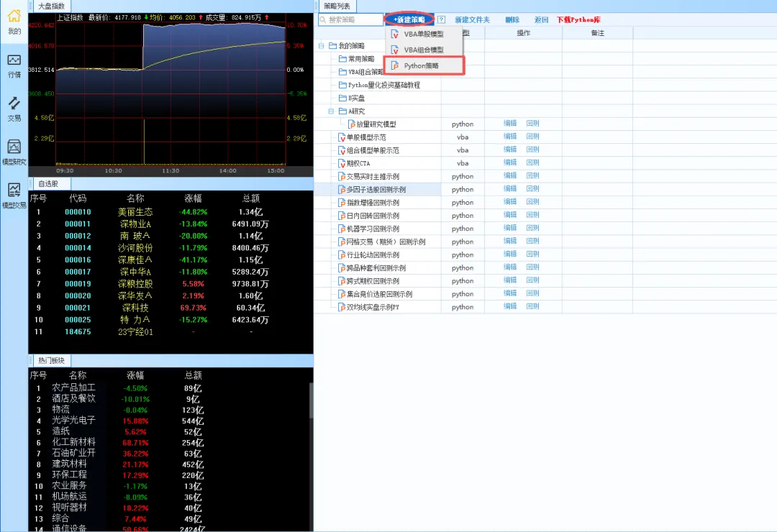777x532 pixels.
Task: Collapse the A研究 folder
Action: [331, 111]
